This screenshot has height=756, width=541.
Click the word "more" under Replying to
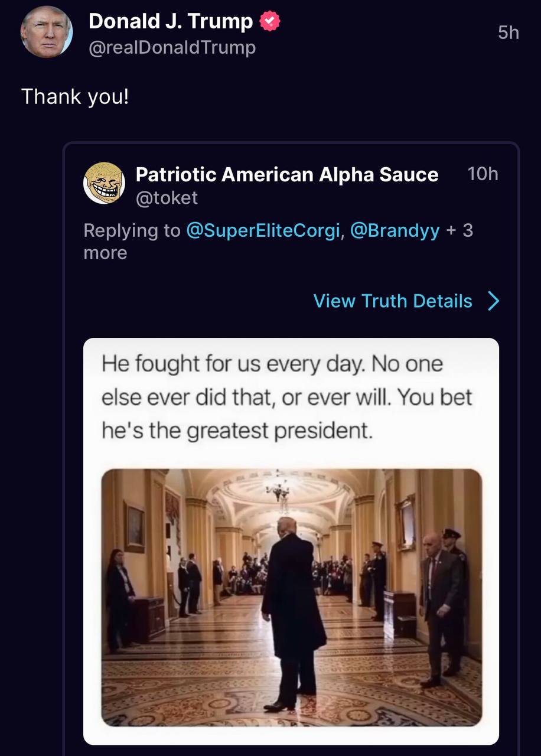coord(105,253)
